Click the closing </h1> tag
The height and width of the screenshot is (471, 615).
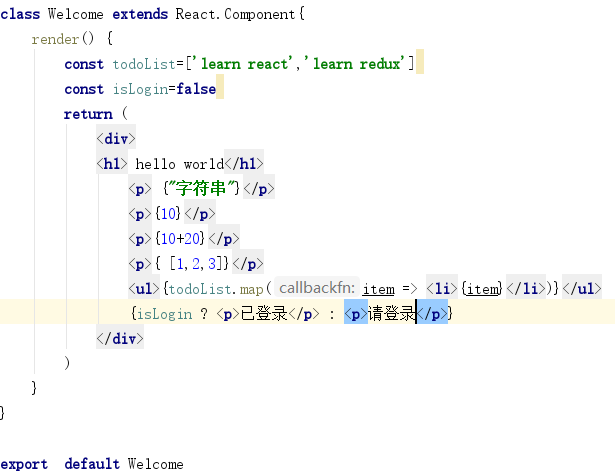[244, 164]
